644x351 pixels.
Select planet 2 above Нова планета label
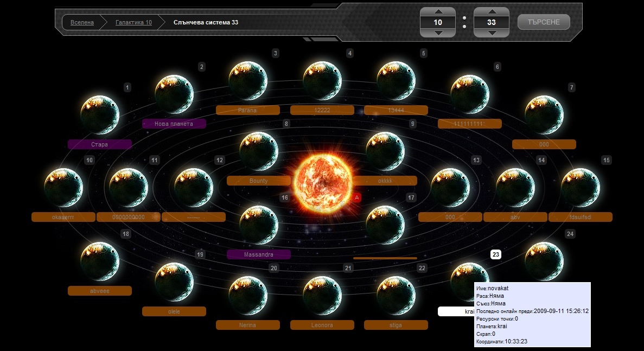pos(174,94)
